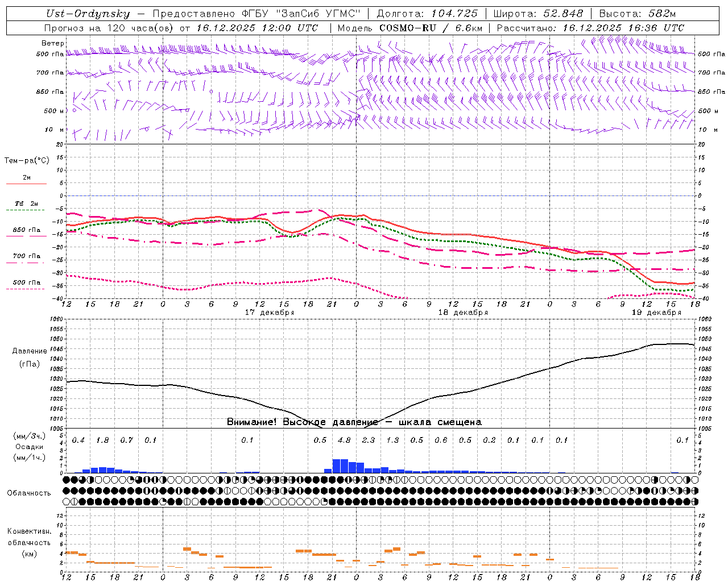The height and width of the screenshot is (582, 728).
Task: Click the 0.4 three-hour precipitation value
Action: [x=78, y=440]
